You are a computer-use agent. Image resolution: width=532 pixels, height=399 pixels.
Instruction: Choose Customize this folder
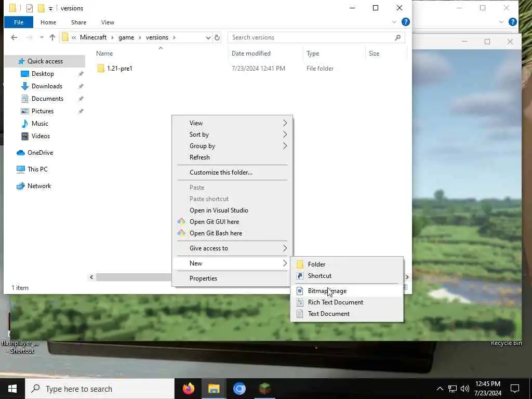pos(232,172)
